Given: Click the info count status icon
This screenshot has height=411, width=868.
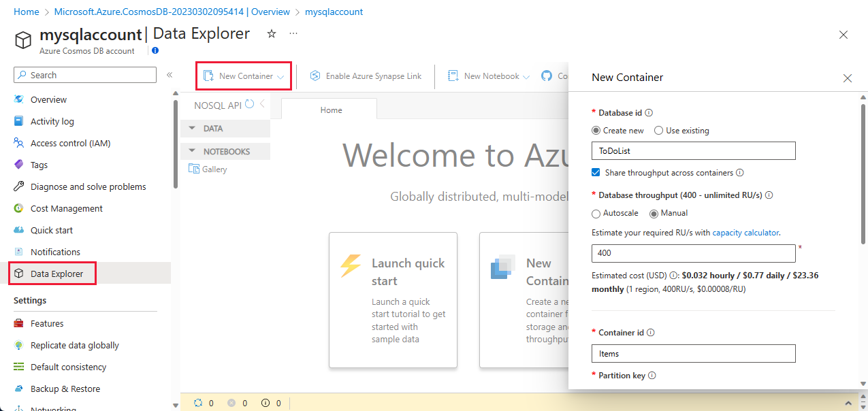Looking at the screenshot, I should click(265, 403).
